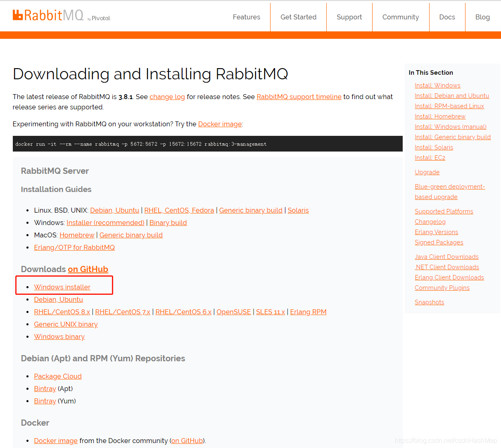This screenshot has width=501, height=448.
Task: Download the Generic UNIX binary
Action: click(x=66, y=324)
